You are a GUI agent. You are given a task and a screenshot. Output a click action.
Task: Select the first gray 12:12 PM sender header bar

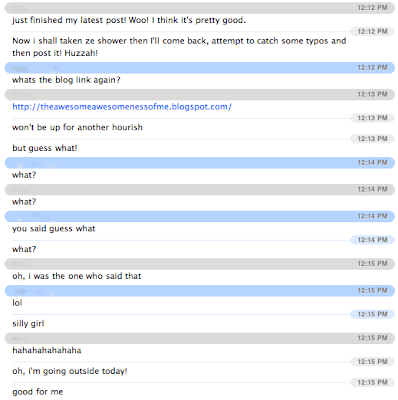(x=200, y=8)
